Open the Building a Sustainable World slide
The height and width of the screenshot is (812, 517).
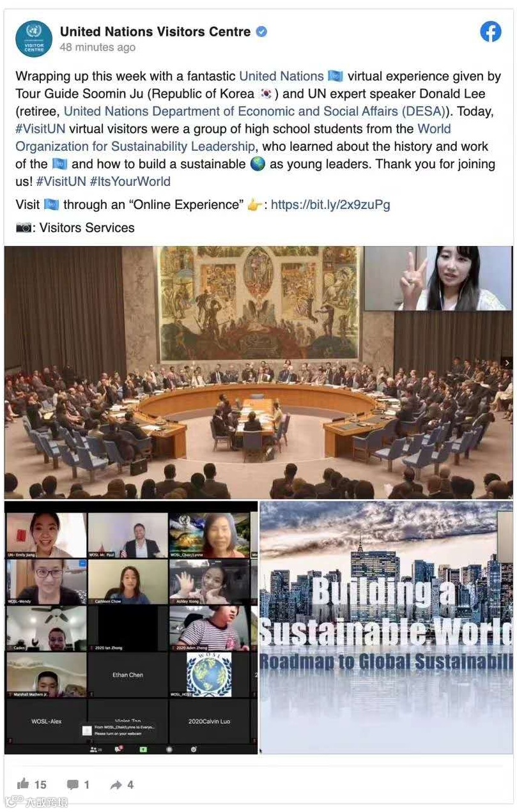coord(386,627)
